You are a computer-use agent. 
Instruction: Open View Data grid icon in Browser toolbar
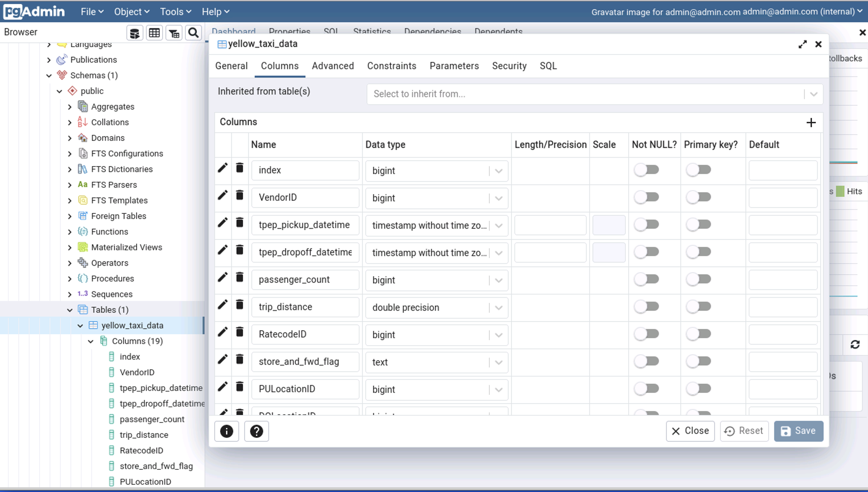154,33
